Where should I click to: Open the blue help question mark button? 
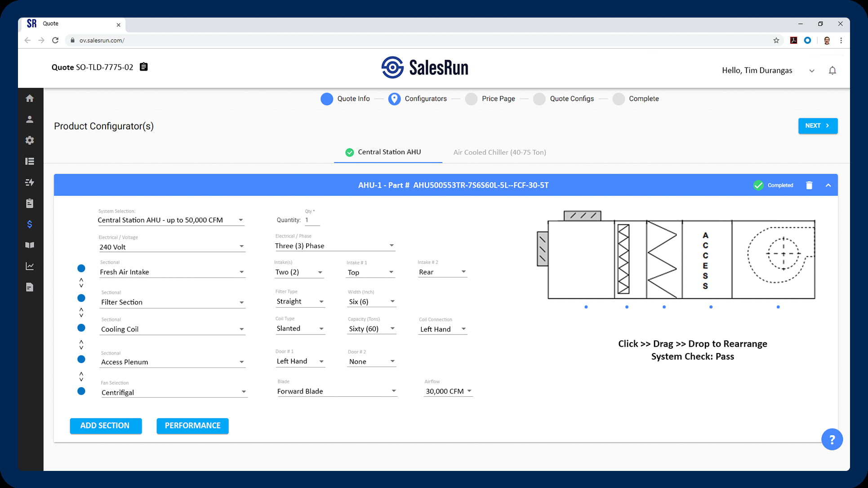832,439
